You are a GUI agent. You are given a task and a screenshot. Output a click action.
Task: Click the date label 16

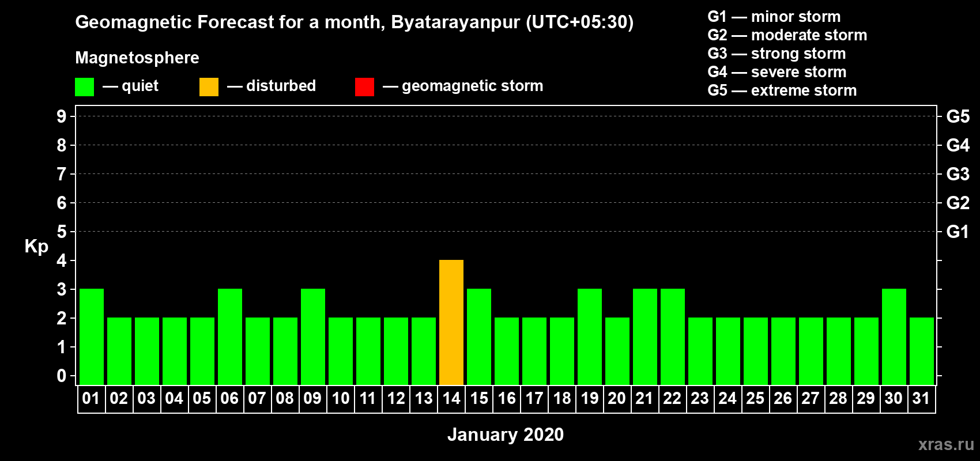pos(506,398)
